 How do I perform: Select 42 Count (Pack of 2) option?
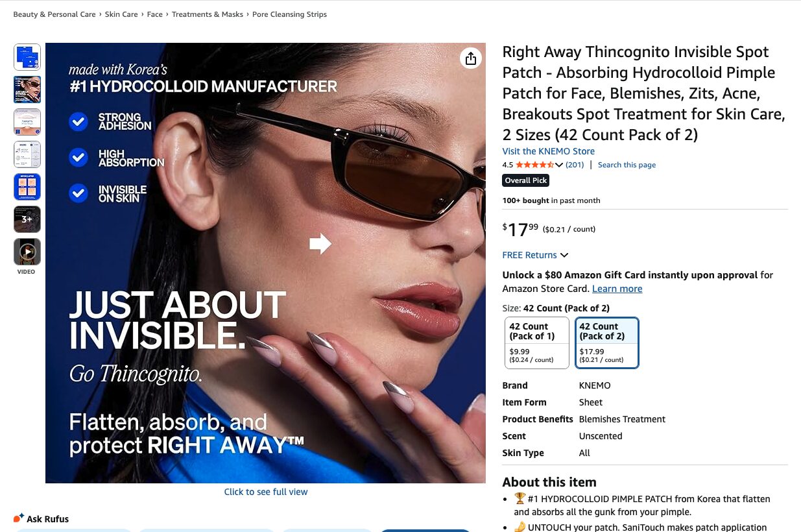[x=607, y=343]
